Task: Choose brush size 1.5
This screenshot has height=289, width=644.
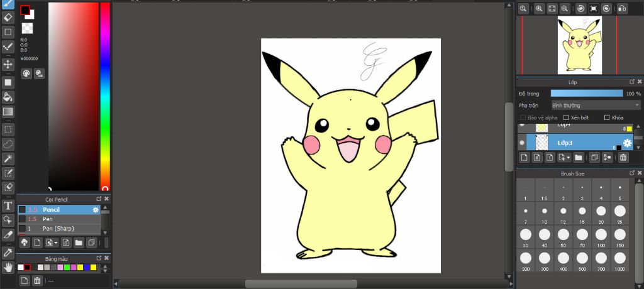Action: [x=544, y=190]
